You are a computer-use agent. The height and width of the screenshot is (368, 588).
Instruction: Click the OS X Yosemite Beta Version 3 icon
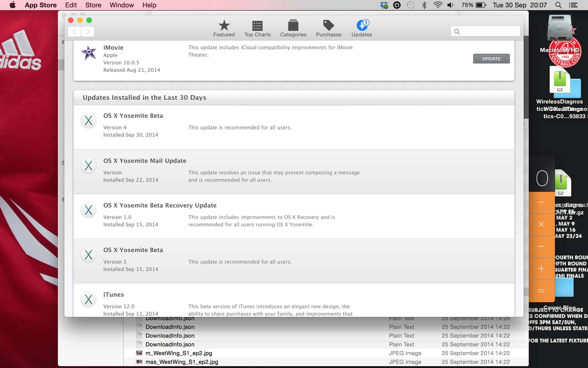click(x=88, y=255)
